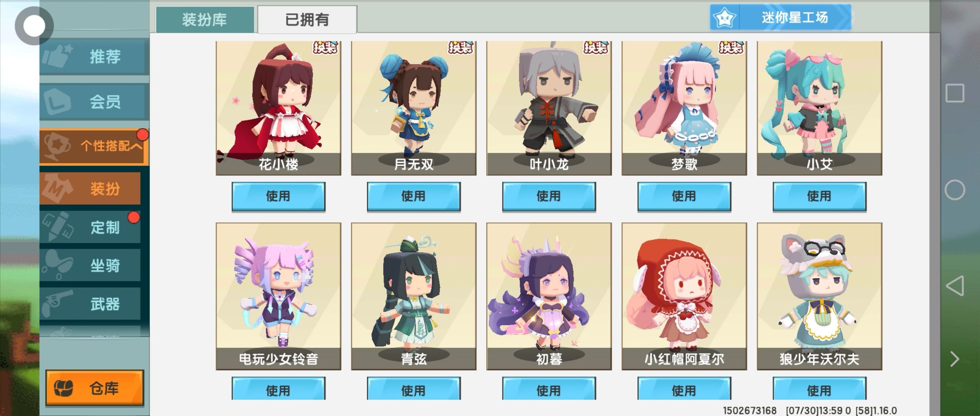Switch to the 装扮库 tab
The height and width of the screenshot is (416, 980).
click(205, 20)
